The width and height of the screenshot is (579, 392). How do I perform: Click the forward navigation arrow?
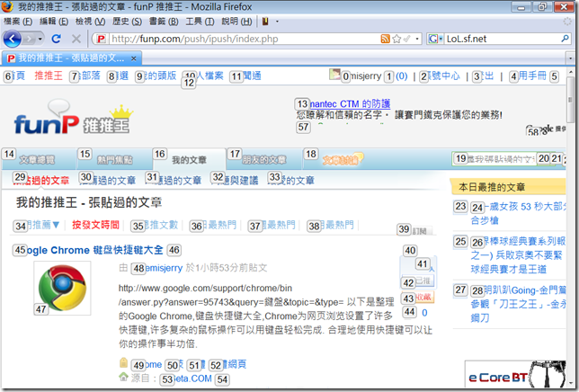click(29, 39)
